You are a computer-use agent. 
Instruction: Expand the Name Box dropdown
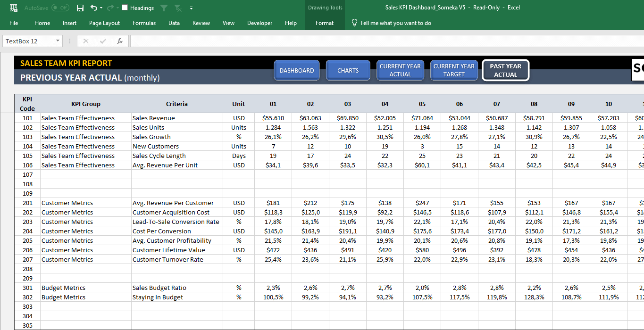point(58,41)
